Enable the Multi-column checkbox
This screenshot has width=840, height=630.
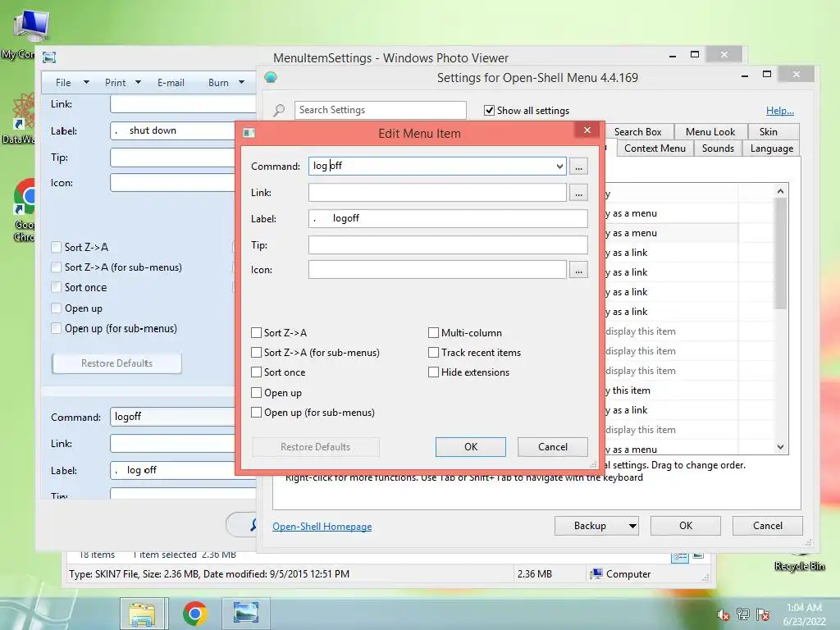(x=433, y=333)
